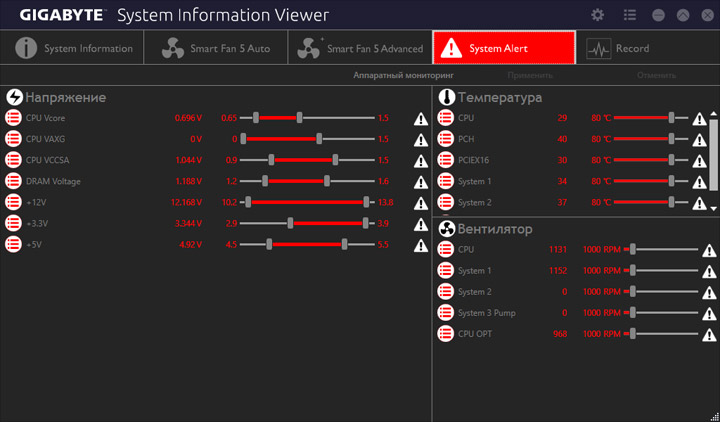The image size is (720, 422).
Task: Click the red list icon beside CPU temperature
Action: pos(445,118)
